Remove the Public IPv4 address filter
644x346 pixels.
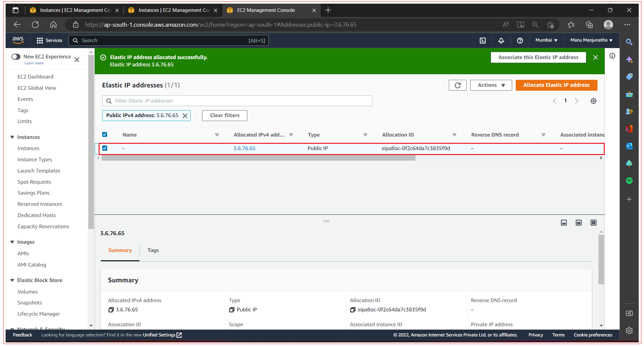pos(185,115)
